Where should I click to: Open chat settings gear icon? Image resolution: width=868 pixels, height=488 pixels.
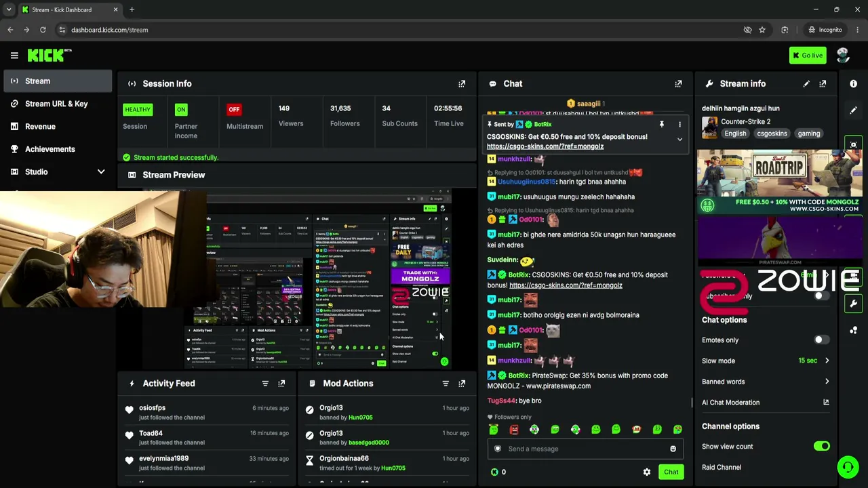[x=647, y=472]
